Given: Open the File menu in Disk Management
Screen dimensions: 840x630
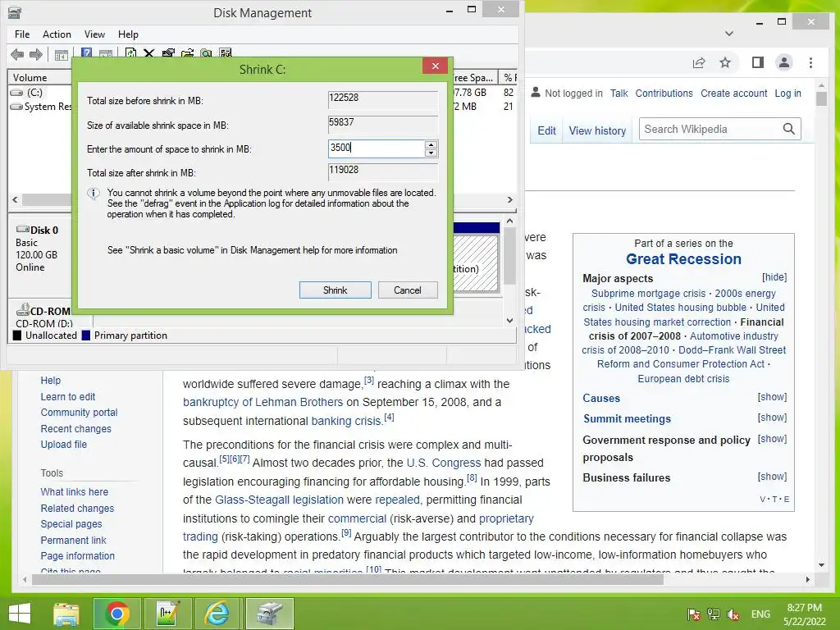Looking at the screenshot, I should [22, 34].
